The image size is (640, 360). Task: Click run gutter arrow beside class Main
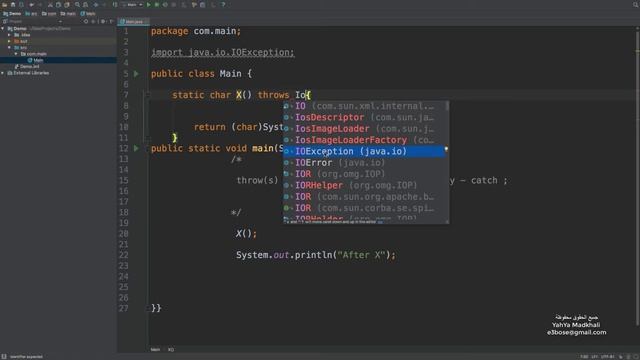(136, 74)
